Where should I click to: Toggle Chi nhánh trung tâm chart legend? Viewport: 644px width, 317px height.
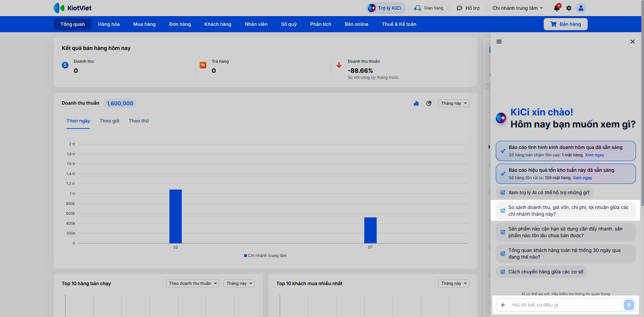click(x=265, y=256)
